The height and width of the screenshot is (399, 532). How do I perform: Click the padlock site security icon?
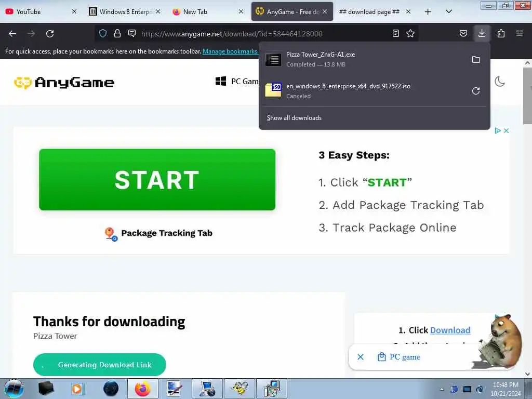pyautogui.click(x=117, y=33)
